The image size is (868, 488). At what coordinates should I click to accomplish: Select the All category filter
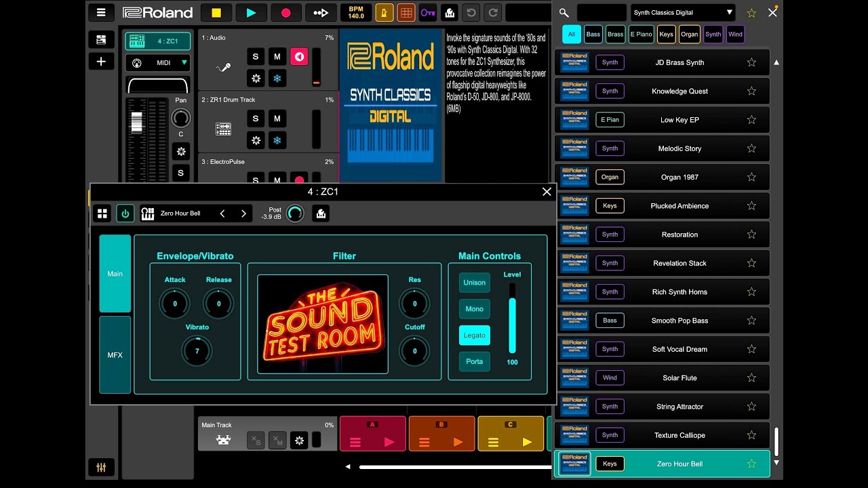tap(572, 34)
